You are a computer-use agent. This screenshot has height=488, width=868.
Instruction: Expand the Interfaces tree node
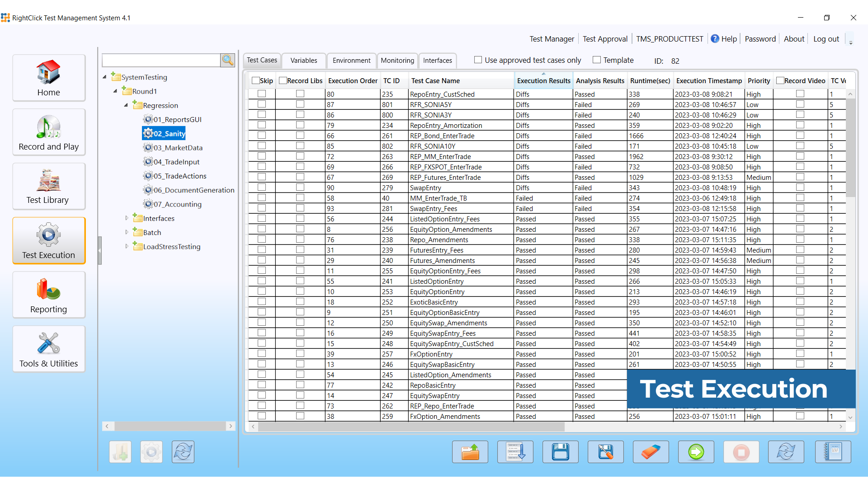[127, 218]
